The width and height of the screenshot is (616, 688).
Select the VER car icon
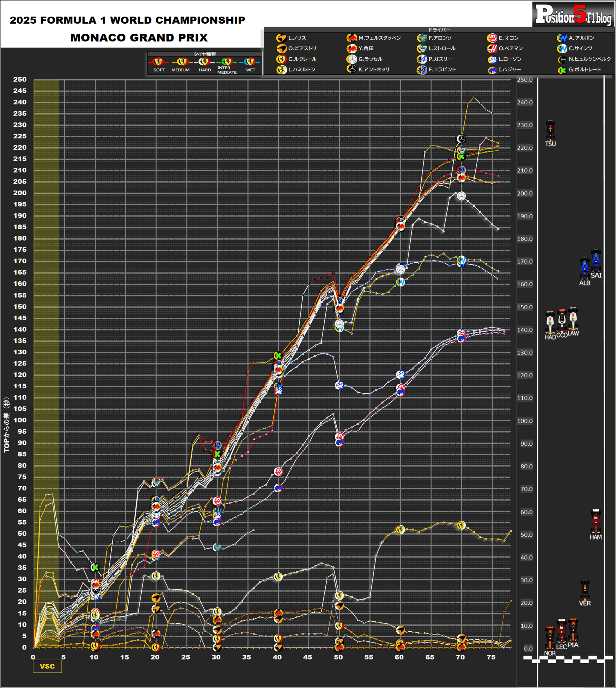click(x=585, y=590)
